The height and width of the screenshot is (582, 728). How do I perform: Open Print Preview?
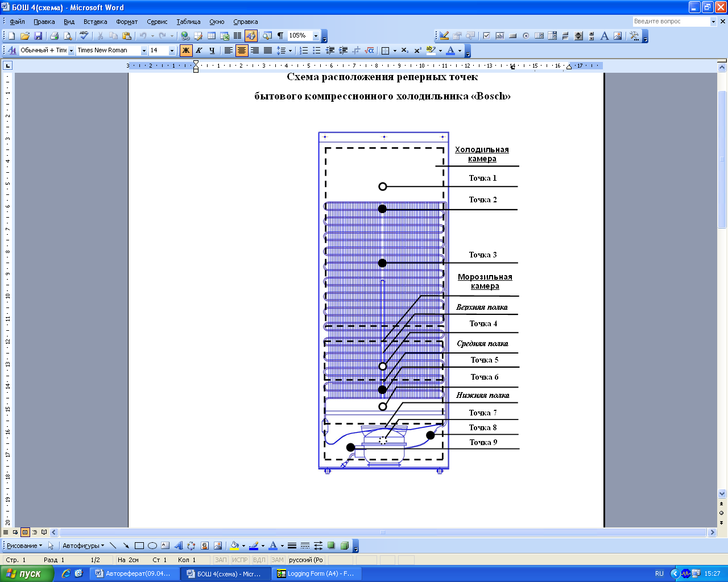(x=68, y=36)
